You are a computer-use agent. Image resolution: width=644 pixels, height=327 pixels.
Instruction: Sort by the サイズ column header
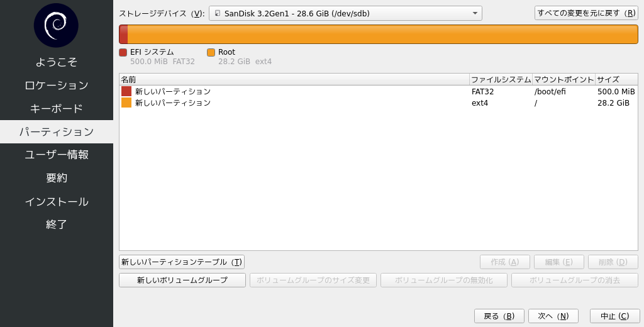[615, 79]
